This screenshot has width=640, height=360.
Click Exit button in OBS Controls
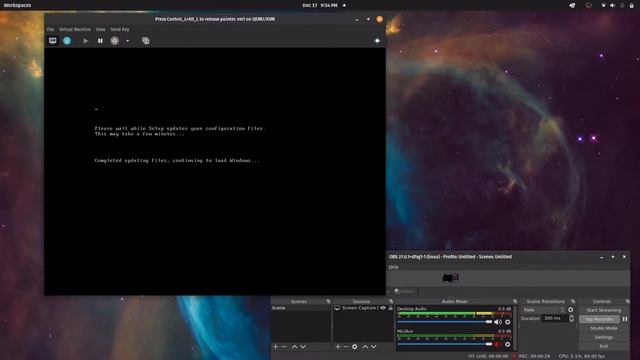point(604,346)
